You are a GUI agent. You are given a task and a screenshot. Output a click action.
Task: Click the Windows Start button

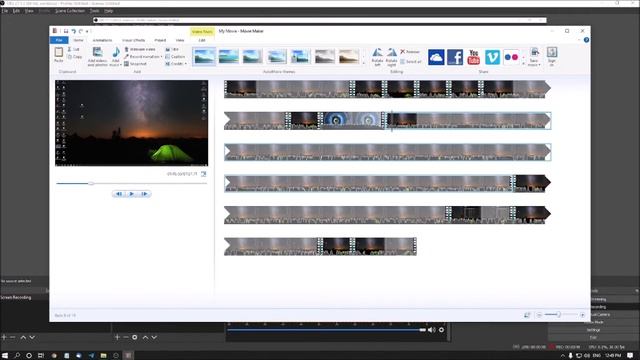5,356
